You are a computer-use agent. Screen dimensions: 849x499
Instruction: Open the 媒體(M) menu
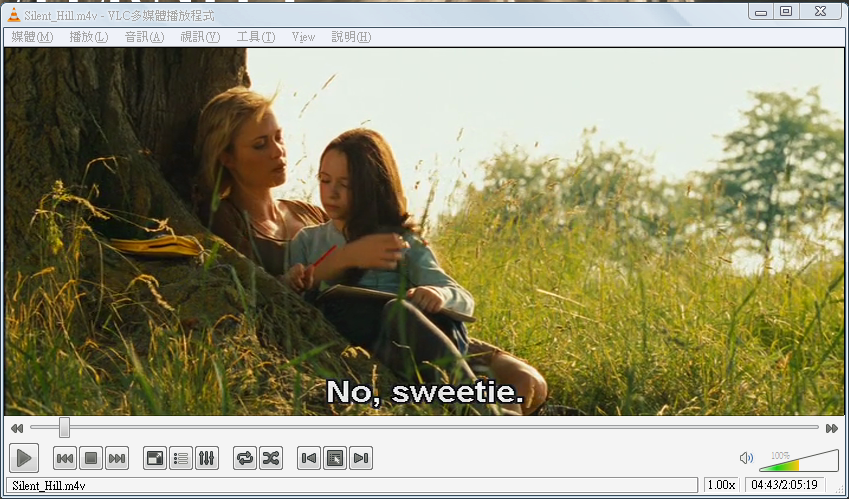click(32, 37)
